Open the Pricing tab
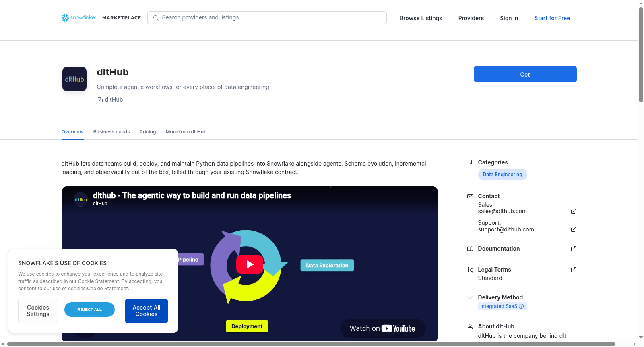The width and height of the screenshot is (644, 347). tap(148, 132)
